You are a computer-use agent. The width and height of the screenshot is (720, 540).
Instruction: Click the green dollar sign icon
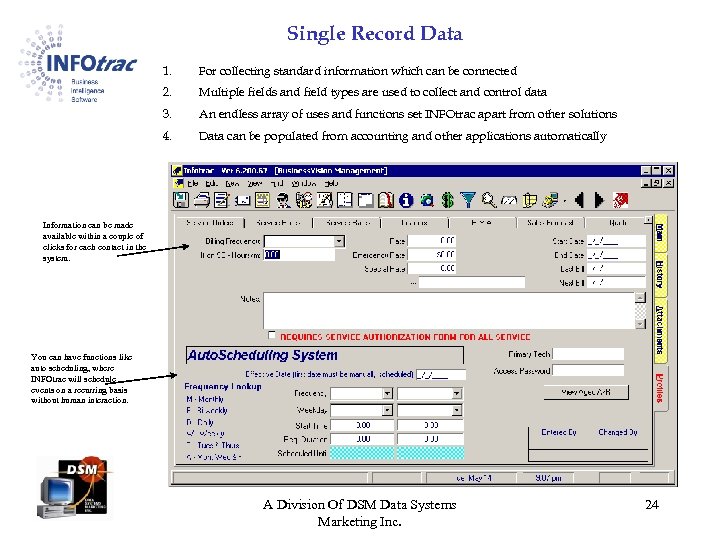coord(447,200)
